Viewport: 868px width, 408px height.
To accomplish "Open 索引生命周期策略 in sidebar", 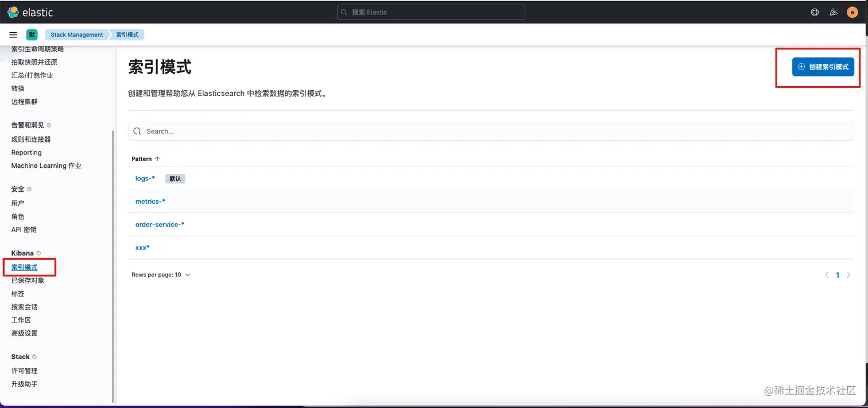I will coord(37,49).
